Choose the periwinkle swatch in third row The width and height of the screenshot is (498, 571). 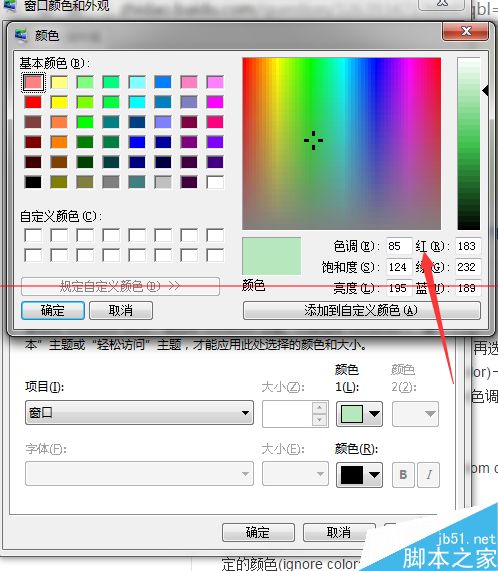163,122
